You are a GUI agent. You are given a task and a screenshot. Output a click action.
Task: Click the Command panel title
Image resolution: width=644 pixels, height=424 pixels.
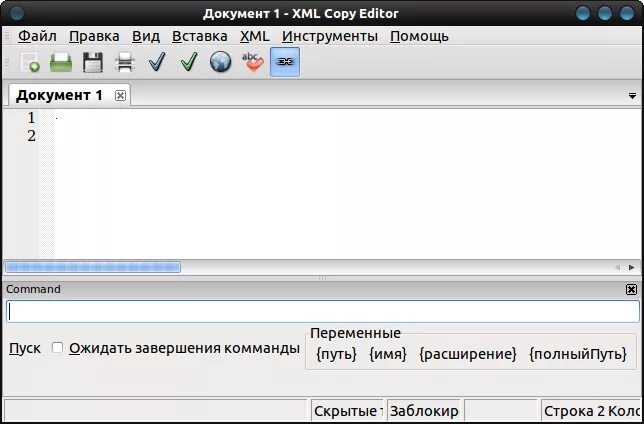(33, 289)
